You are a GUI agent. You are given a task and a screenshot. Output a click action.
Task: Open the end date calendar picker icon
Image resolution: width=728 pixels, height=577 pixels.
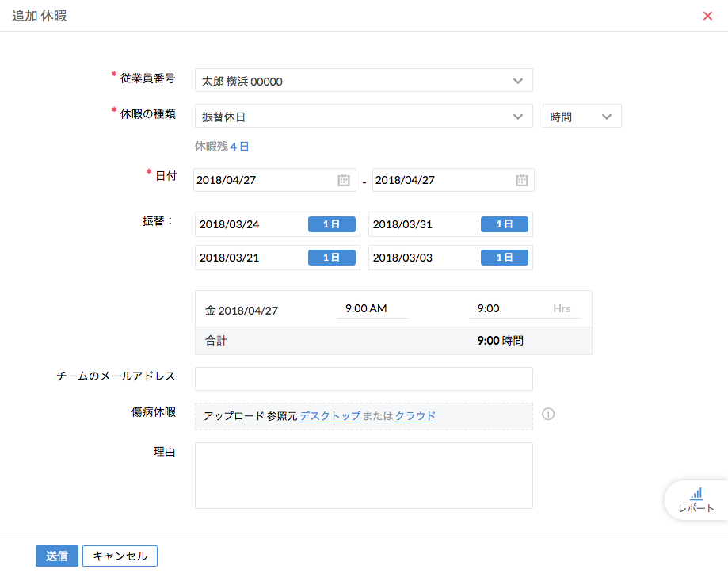coord(521,180)
